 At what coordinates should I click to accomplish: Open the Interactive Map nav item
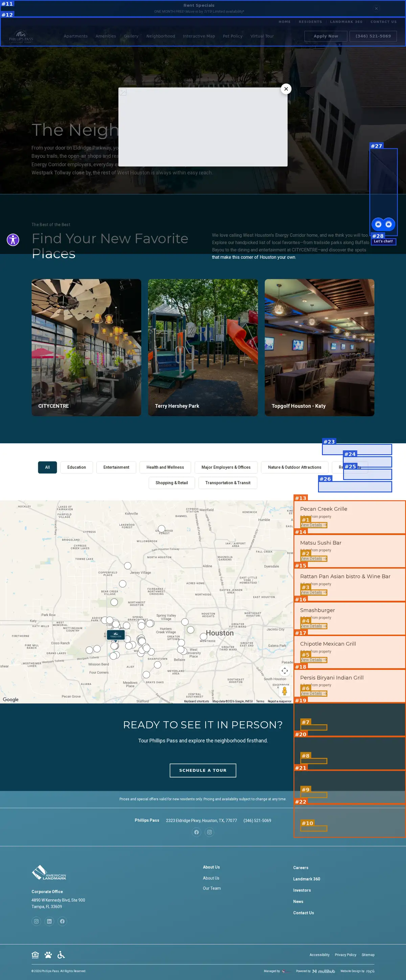pos(199,36)
